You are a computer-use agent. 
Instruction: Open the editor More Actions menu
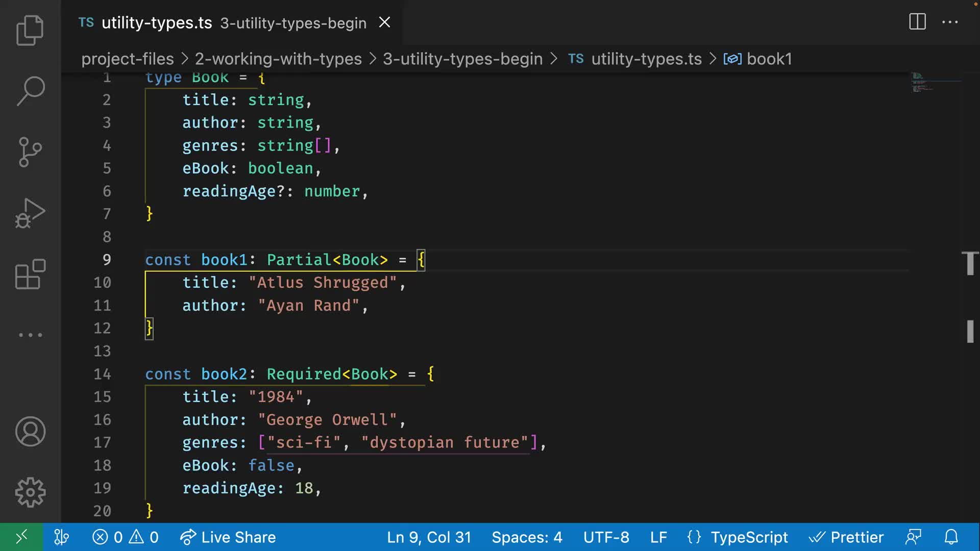(x=949, y=22)
